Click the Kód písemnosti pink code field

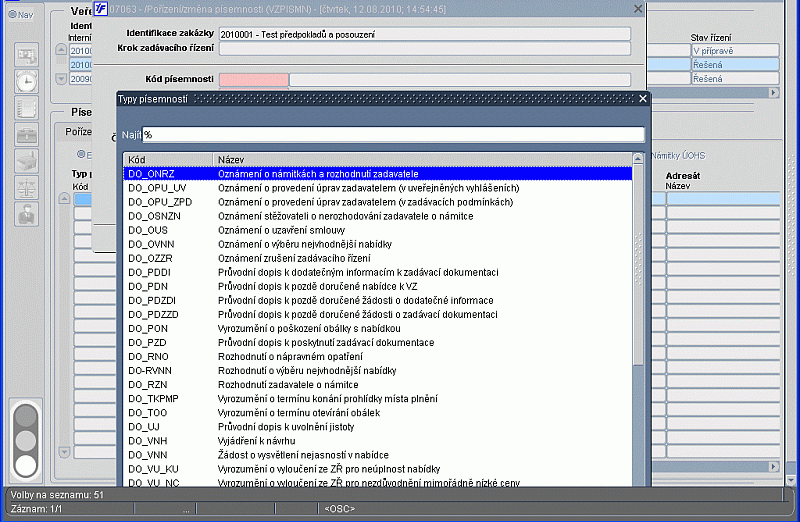pos(254,80)
